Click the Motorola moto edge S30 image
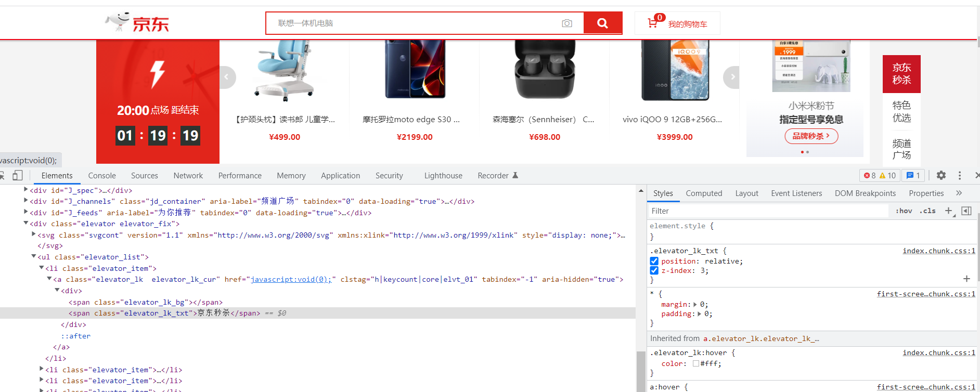This screenshot has width=980, height=392. [415, 69]
